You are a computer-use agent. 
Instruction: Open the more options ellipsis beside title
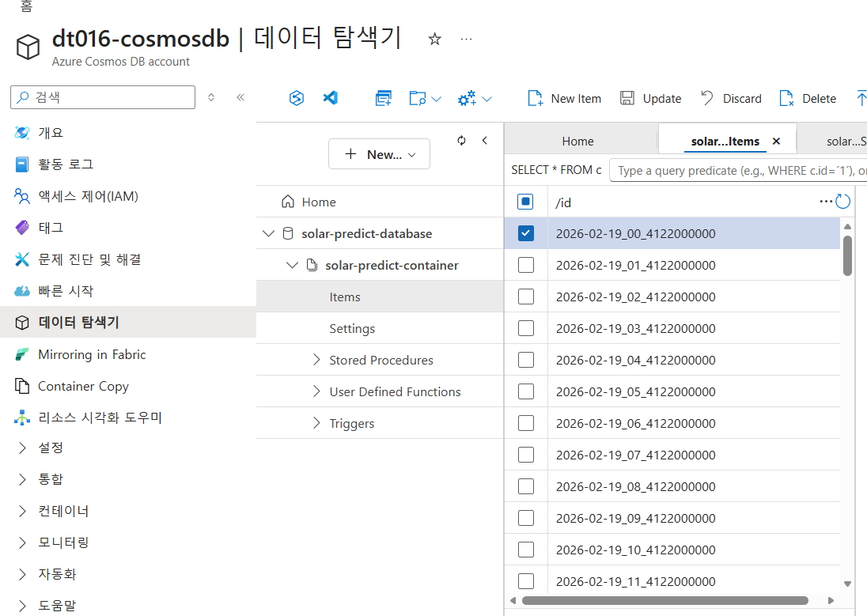pos(466,39)
